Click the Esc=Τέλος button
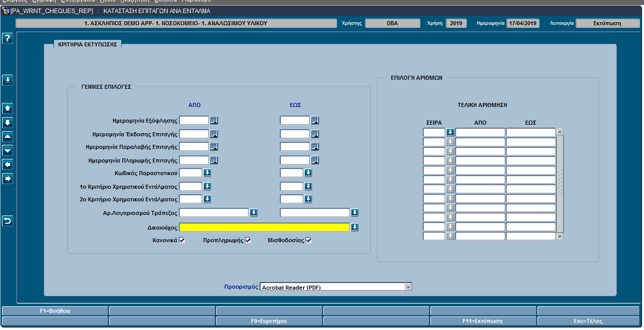The width and height of the screenshot is (644, 330). [x=589, y=321]
